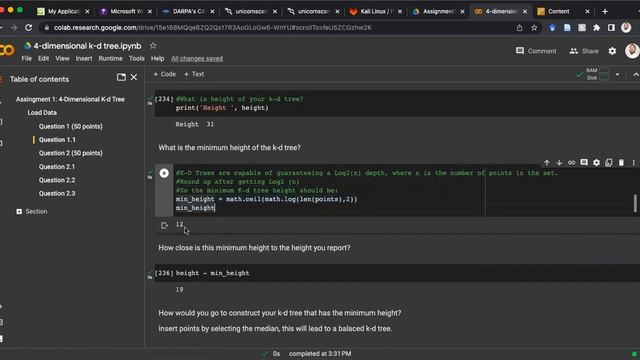640x360 pixels.
Task: Close the Kali Linux browser tab
Action: (400, 11)
